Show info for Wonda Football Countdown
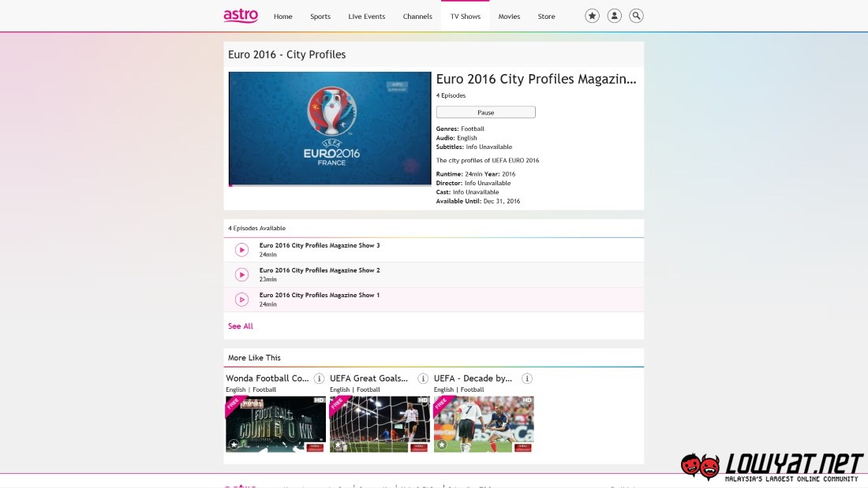The width and height of the screenshot is (868, 488). coord(319,378)
